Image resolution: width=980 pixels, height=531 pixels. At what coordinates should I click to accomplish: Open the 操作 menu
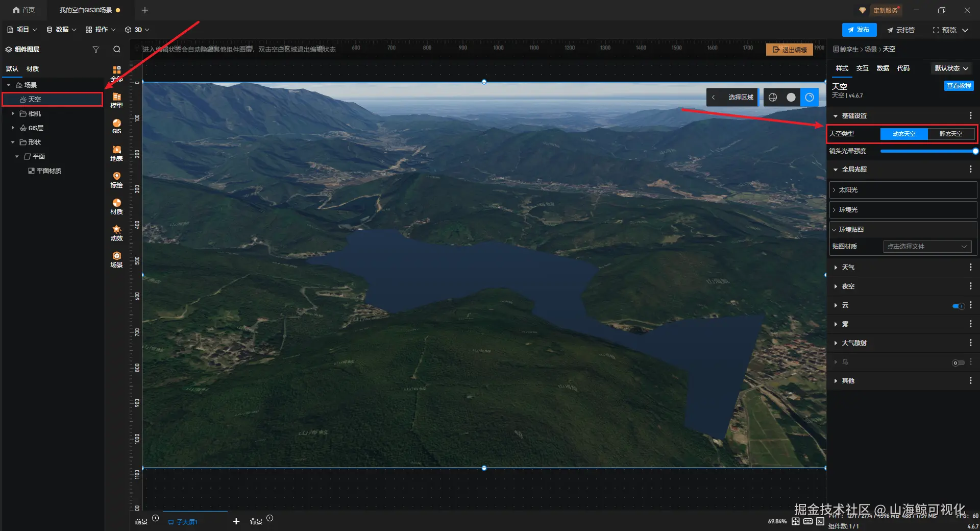pos(101,30)
